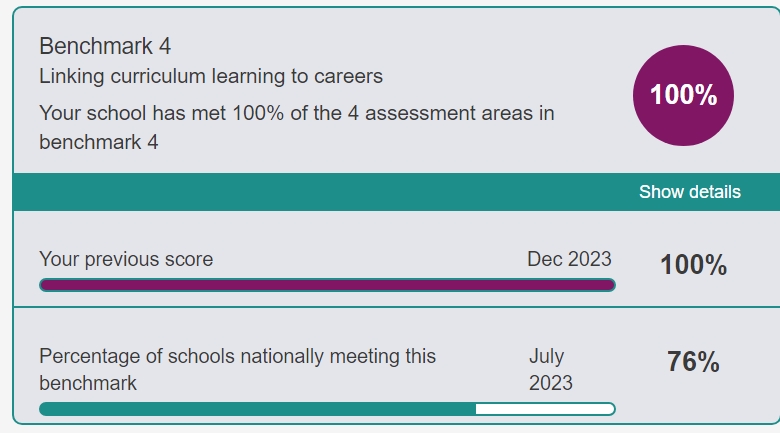Click the bold 100% previous score value
Viewport: 780px width, 433px height.
coord(693,265)
